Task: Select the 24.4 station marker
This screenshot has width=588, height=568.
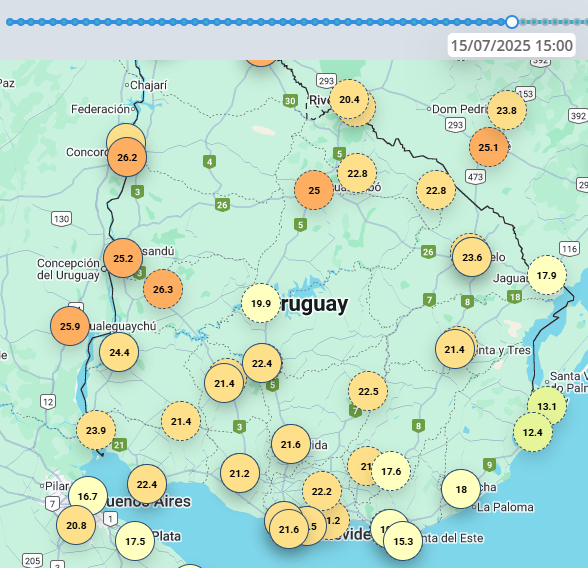Action: [119, 352]
